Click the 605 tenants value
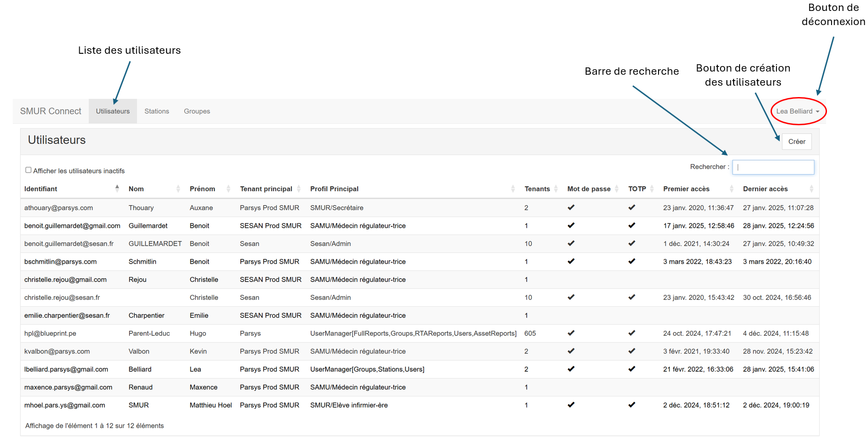Viewport: 868px width, 441px height. [530, 333]
